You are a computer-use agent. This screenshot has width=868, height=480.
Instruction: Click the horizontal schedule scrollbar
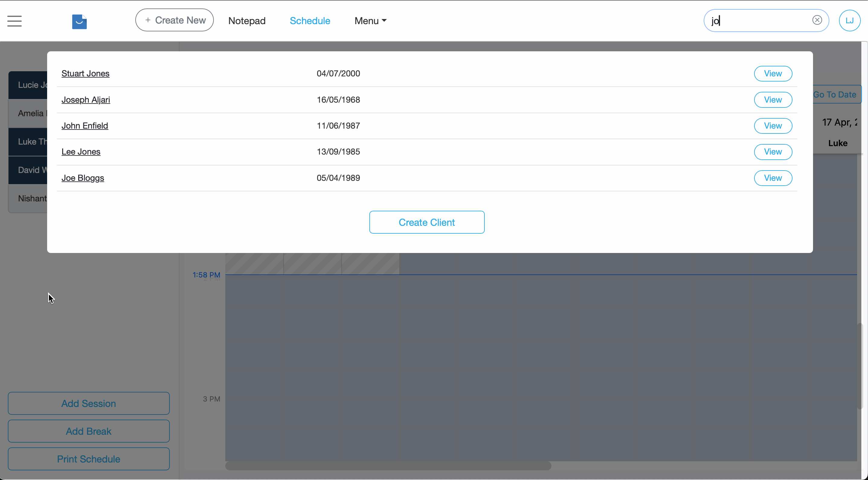point(388,466)
